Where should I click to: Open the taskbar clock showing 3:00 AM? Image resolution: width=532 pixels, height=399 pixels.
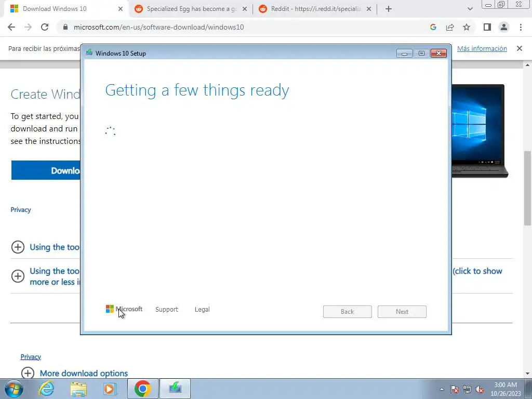point(506,389)
